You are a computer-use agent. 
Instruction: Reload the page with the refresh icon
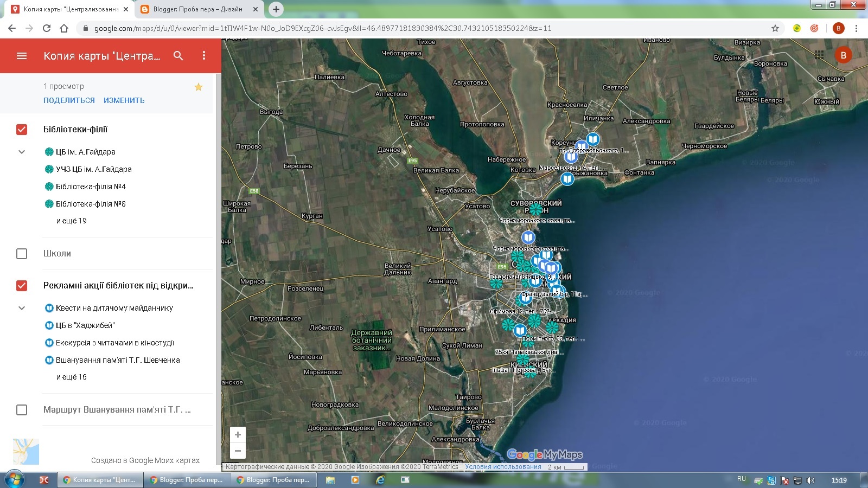coord(47,28)
